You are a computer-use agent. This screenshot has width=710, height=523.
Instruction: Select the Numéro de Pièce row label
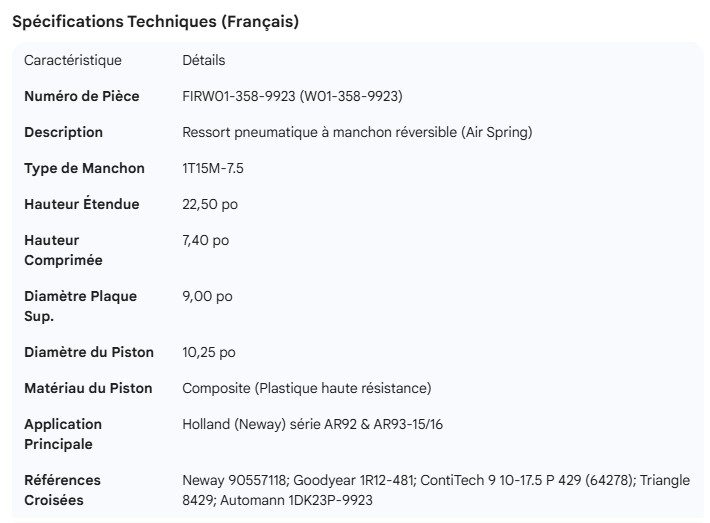tap(82, 96)
